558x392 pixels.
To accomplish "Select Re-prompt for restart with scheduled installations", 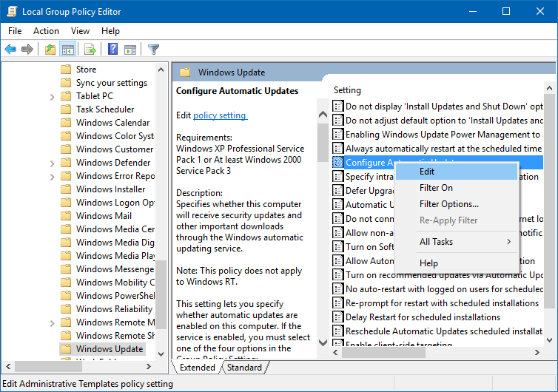I will tap(442, 303).
